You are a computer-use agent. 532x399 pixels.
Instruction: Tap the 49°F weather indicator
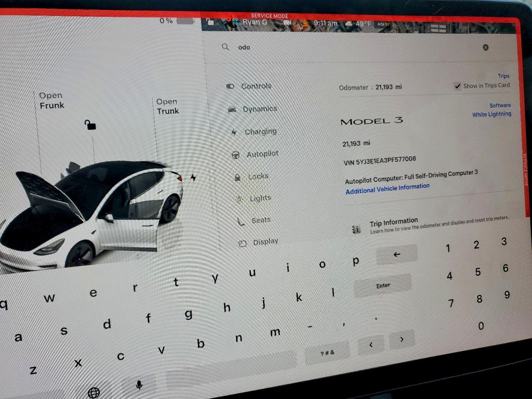click(x=358, y=24)
